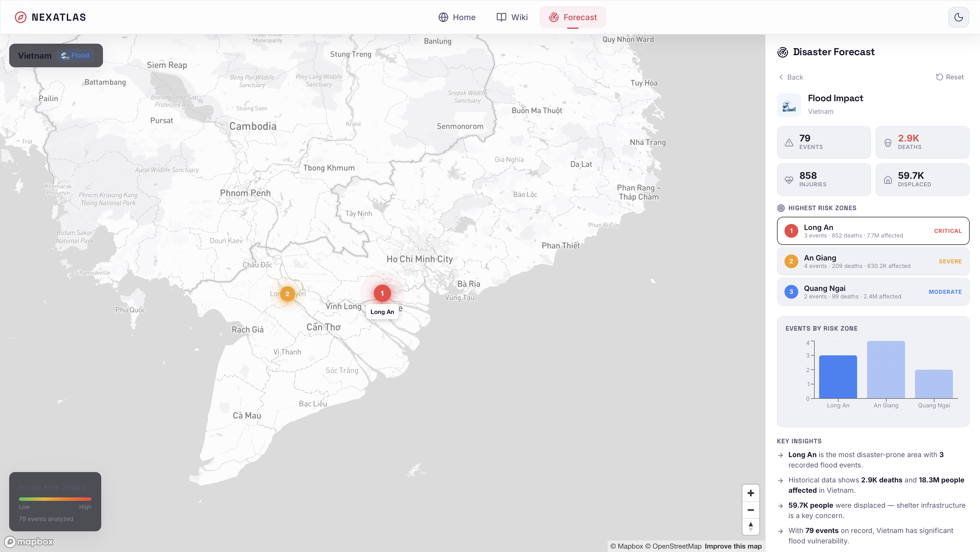
Task: Reset the forecast panel
Action: 950,77
